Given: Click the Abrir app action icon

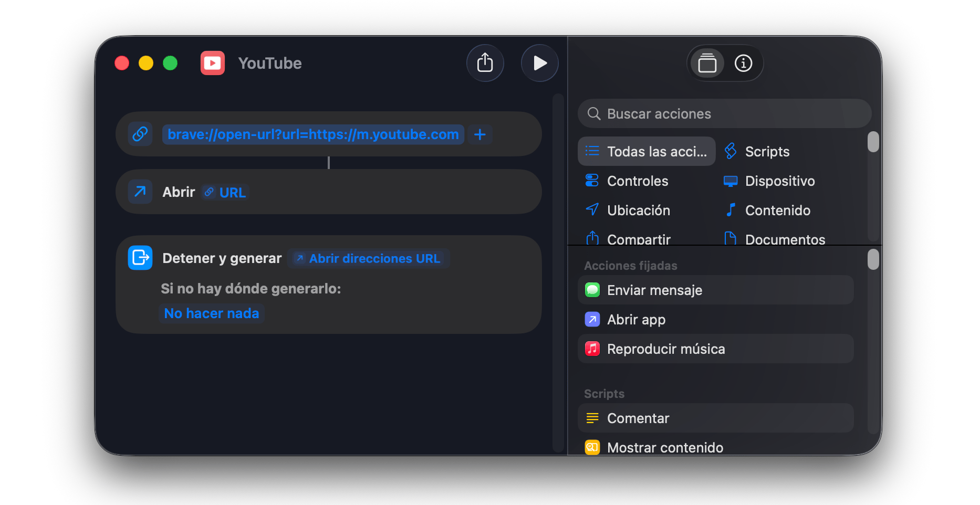Looking at the screenshot, I should pyautogui.click(x=592, y=319).
